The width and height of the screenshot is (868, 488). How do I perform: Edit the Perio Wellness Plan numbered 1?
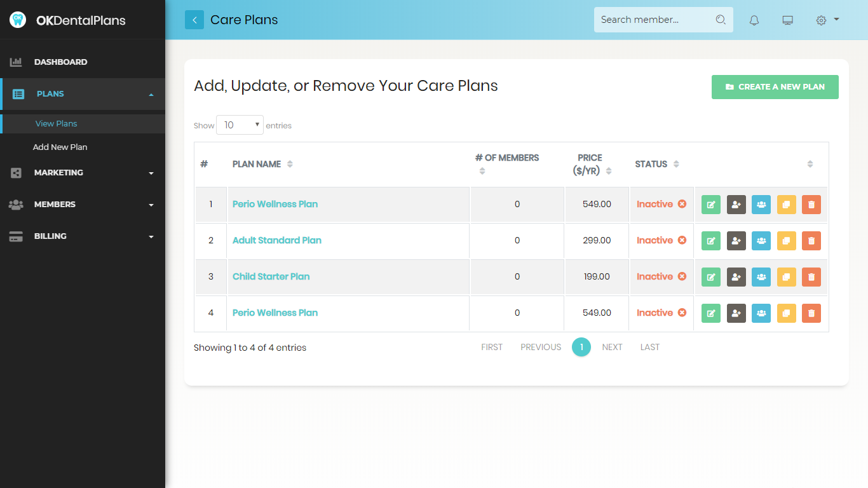pos(711,205)
